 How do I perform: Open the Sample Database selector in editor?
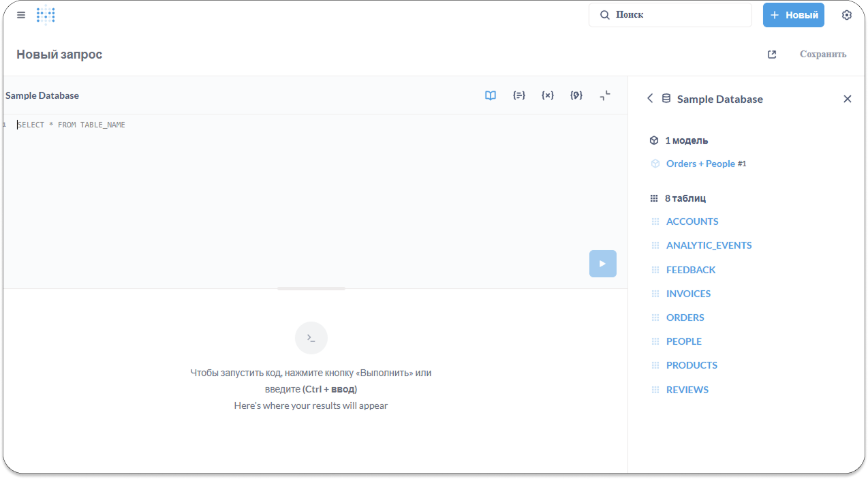click(x=42, y=95)
